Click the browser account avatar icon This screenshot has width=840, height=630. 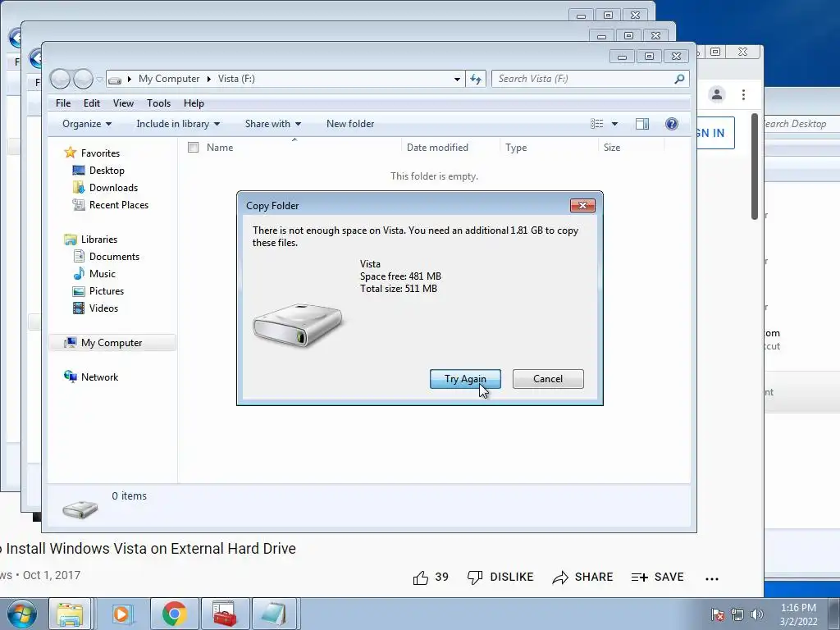point(716,95)
